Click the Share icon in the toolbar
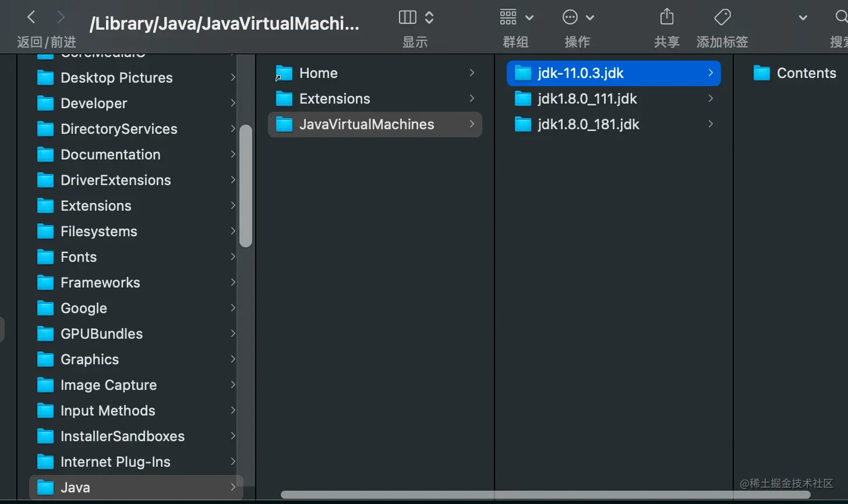 click(666, 17)
